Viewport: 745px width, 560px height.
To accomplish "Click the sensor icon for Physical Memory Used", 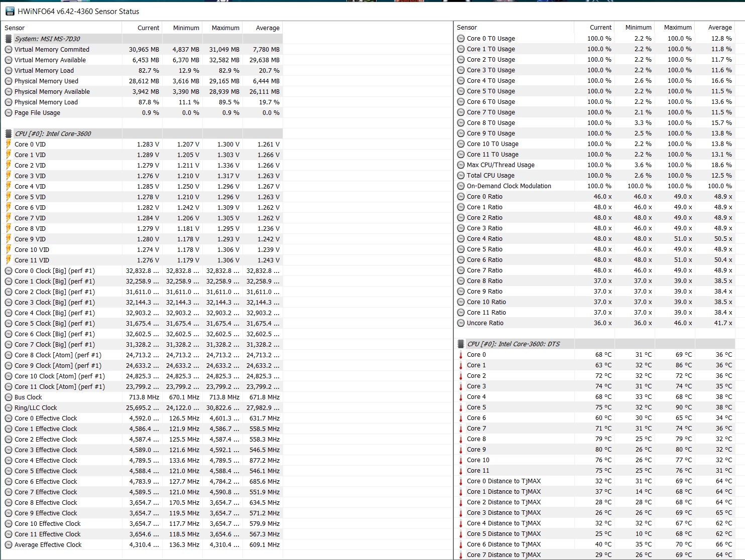I will (x=9, y=81).
